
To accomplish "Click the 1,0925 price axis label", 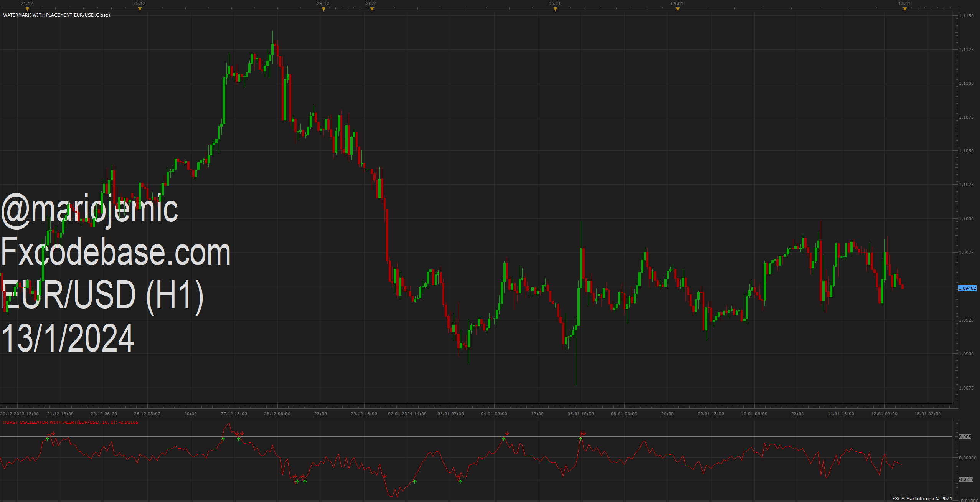I will pyautogui.click(x=966, y=320).
